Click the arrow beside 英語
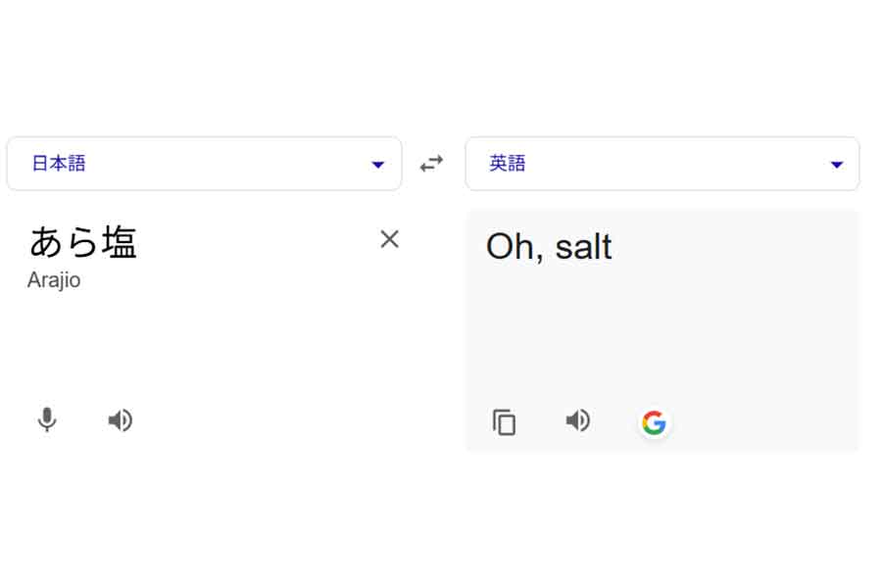Screen dimensions: 882x588 [837, 165]
